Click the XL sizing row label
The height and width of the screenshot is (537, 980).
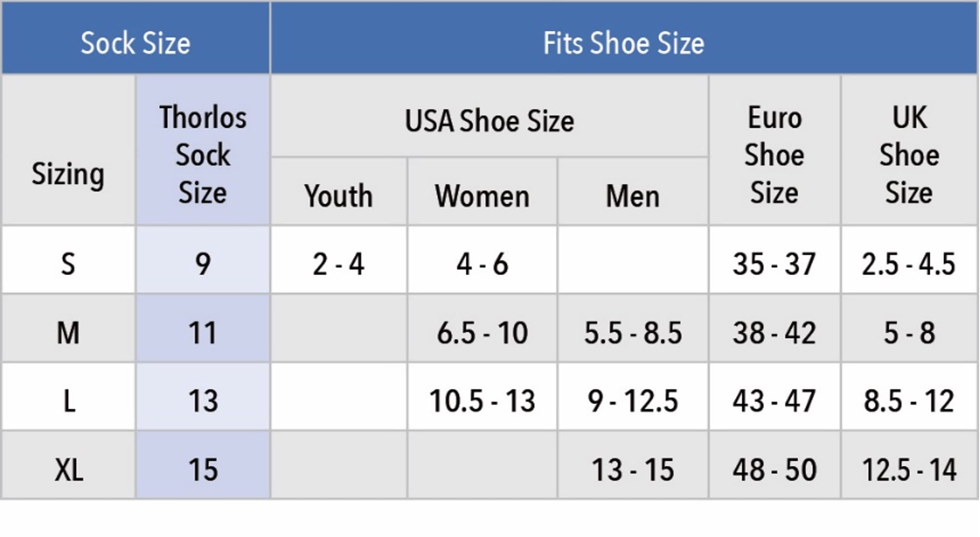pos(68,469)
